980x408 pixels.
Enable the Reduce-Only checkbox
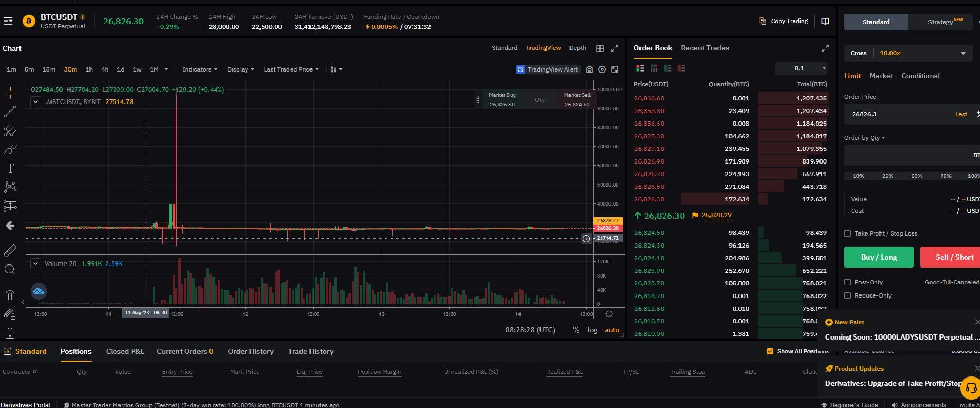847,295
